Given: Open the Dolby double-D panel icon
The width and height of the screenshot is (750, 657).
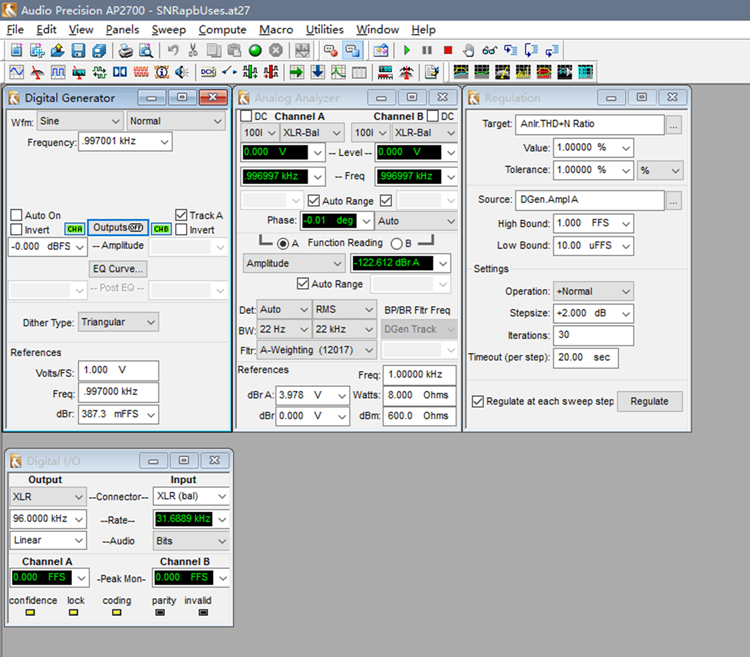Looking at the screenshot, I should 120,72.
